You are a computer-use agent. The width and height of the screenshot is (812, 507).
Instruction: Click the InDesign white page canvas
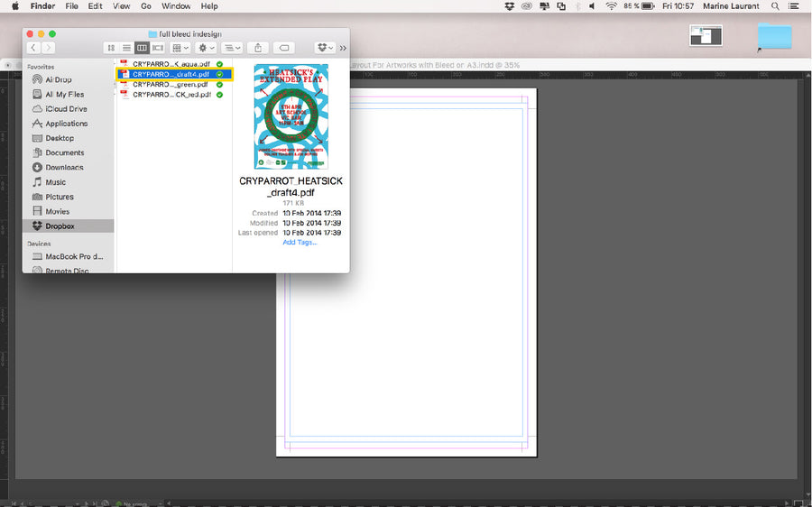coord(407,272)
